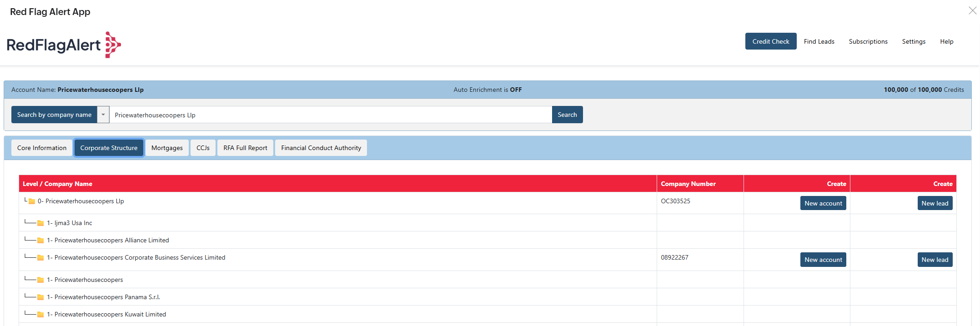Viewport: 980px width, 326px height.
Task: Click Auto Enrichment is OFF status text
Action: 487,90
